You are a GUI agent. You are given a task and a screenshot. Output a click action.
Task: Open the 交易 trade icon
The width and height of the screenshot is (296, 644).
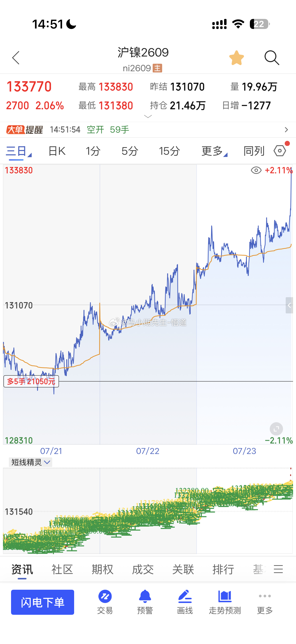pyautogui.click(x=105, y=602)
